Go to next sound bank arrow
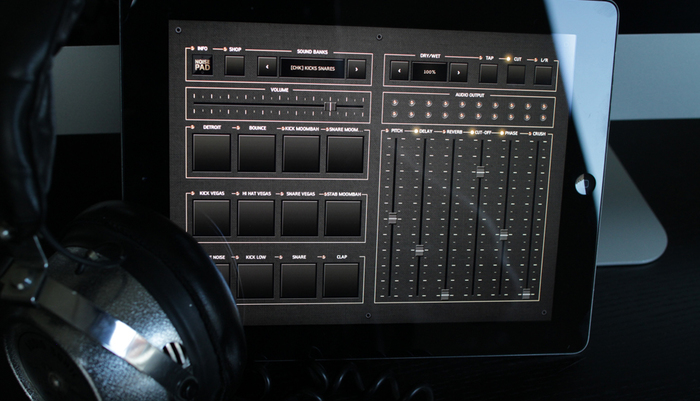The image size is (700, 401). tap(356, 69)
